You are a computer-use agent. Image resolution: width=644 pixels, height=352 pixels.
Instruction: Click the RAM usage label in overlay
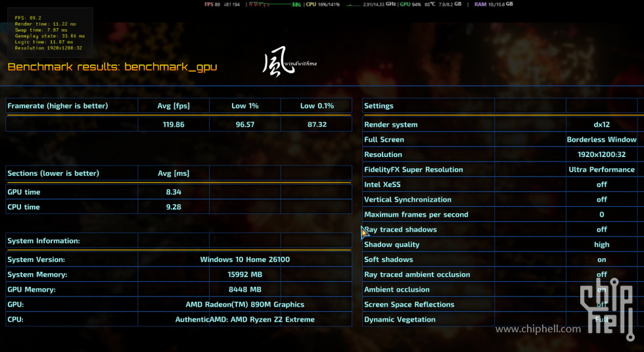coord(480,4)
